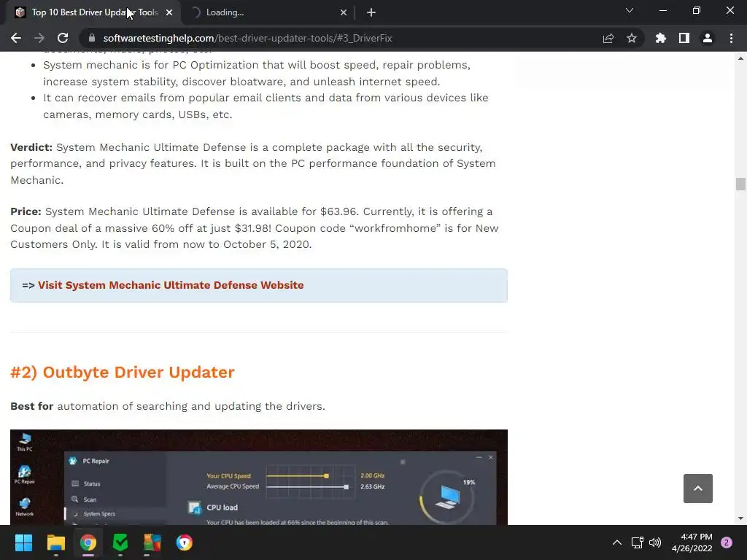
Task: Open Chrome three-dot menu
Action: [x=731, y=38]
